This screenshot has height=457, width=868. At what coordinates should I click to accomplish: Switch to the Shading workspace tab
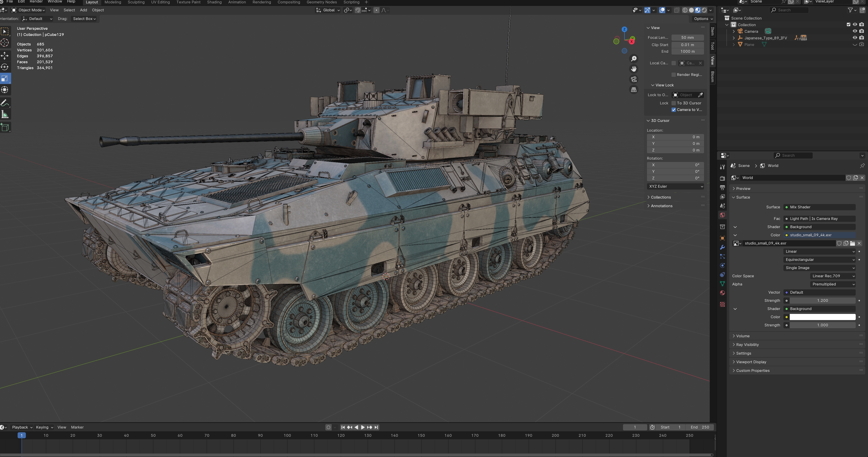pos(214,2)
